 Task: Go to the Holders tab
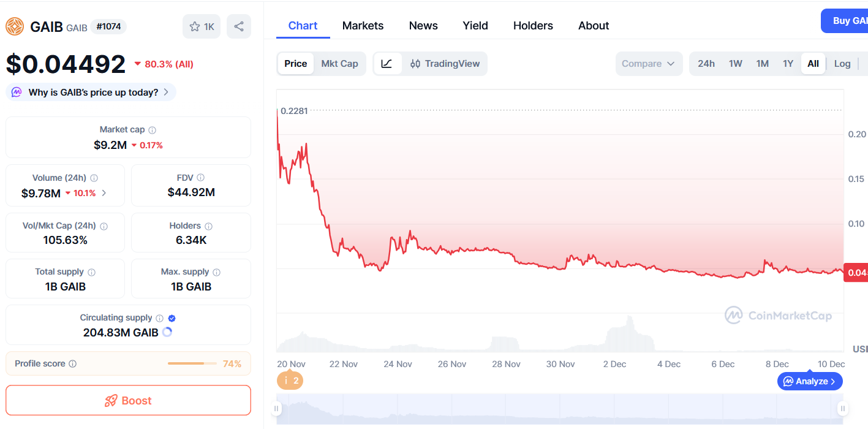coord(533,26)
